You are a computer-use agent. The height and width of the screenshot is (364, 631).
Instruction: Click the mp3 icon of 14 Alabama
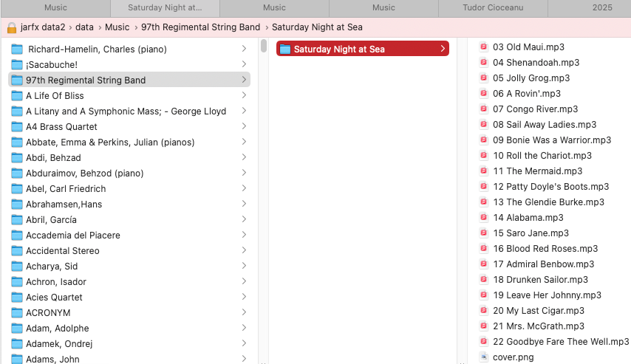click(484, 217)
